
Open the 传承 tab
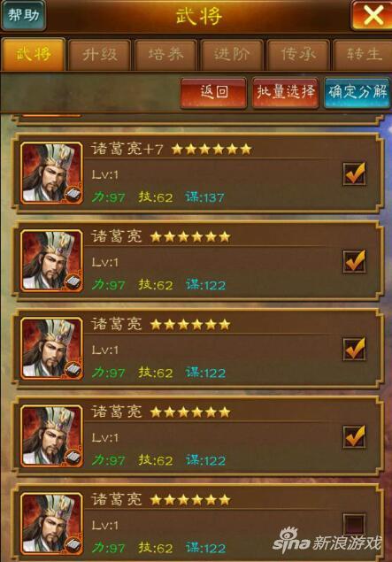(x=298, y=55)
